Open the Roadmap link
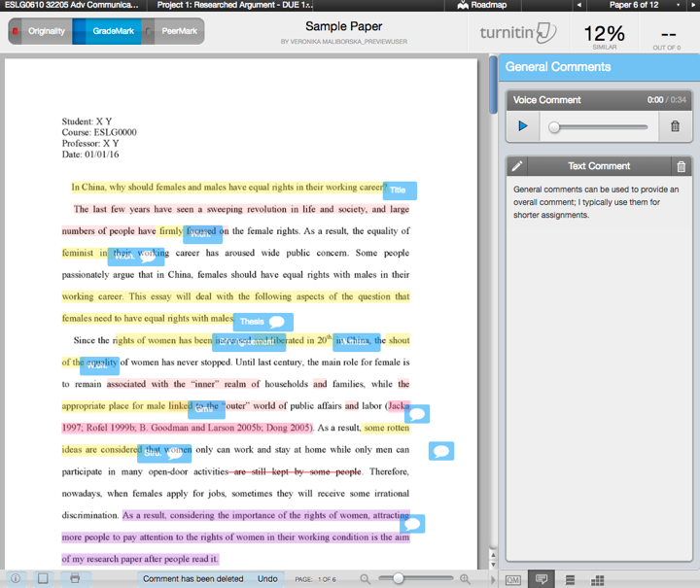 482,6
